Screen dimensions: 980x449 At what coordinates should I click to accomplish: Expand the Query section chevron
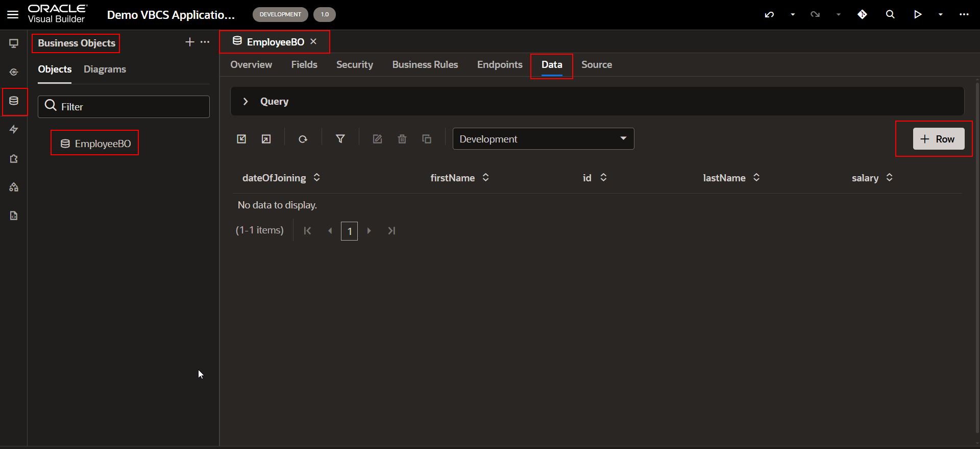pyautogui.click(x=246, y=101)
